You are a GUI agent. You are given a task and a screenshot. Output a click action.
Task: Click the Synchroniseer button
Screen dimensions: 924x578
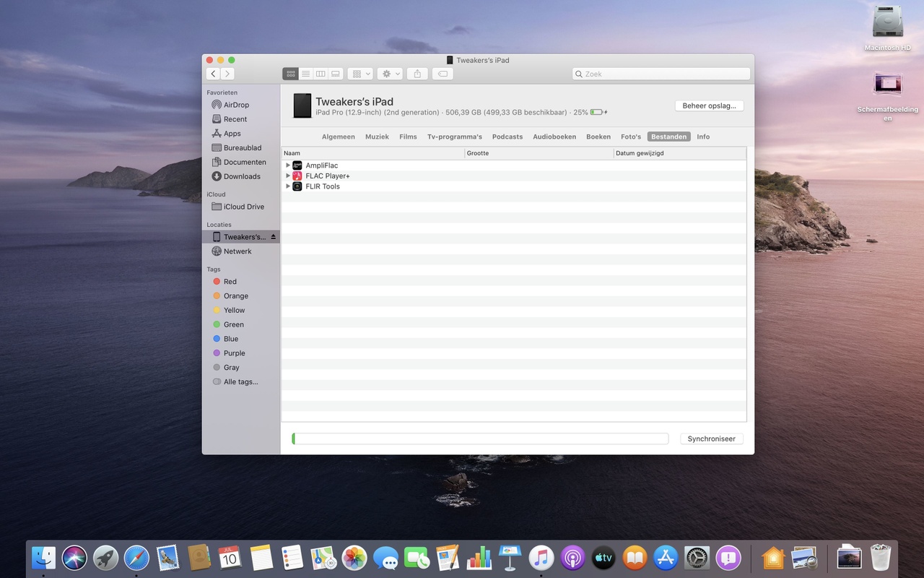click(712, 439)
